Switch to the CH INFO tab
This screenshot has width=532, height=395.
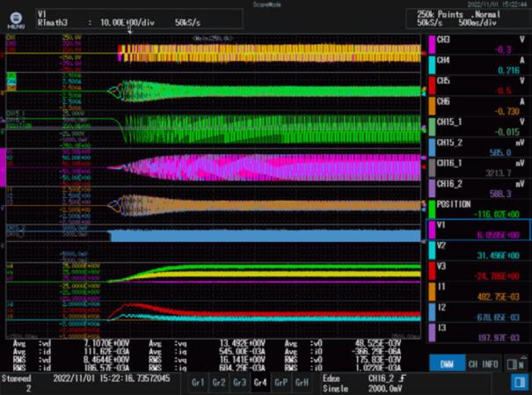(483, 364)
